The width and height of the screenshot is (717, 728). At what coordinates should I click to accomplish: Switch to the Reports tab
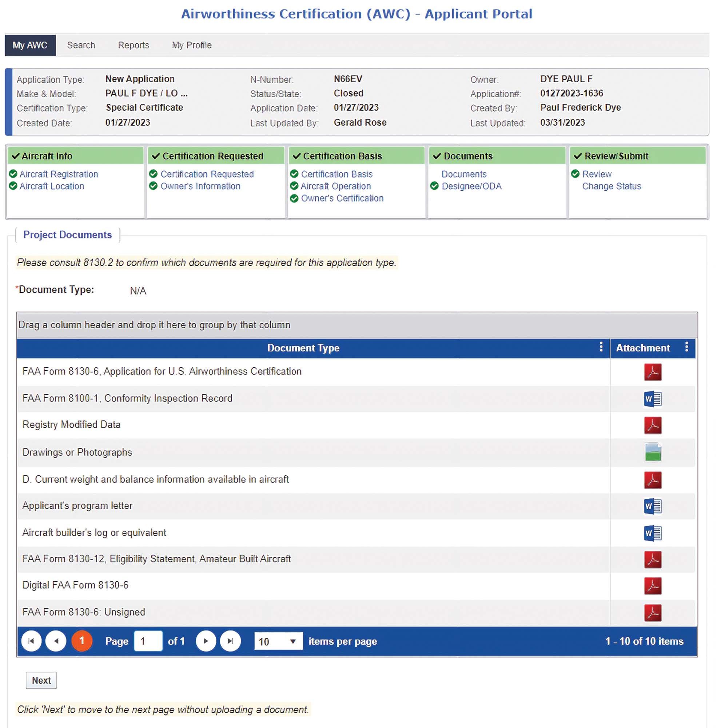tap(133, 45)
